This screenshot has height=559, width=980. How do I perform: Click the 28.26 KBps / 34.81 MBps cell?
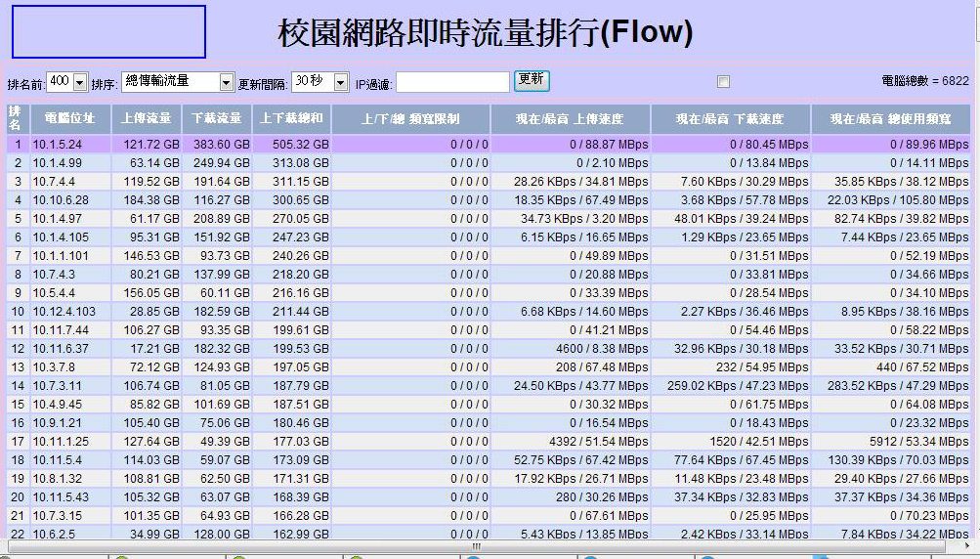[570, 182]
